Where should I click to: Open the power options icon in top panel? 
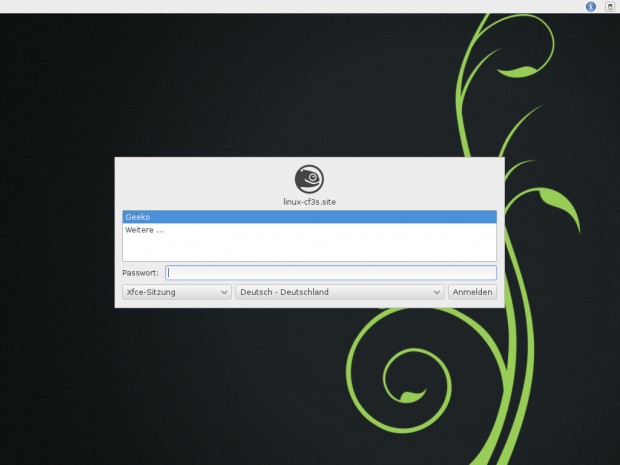[610, 6]
